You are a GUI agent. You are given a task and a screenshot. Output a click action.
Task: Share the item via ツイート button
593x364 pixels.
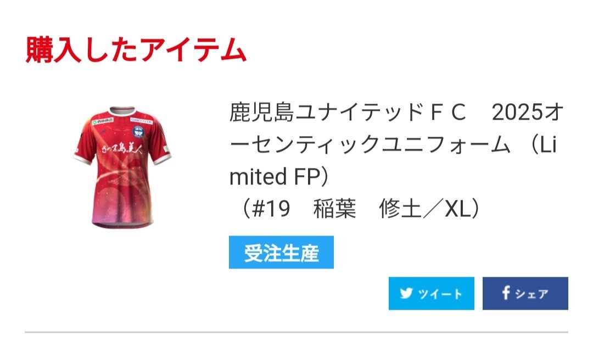[x=432, y=293]
